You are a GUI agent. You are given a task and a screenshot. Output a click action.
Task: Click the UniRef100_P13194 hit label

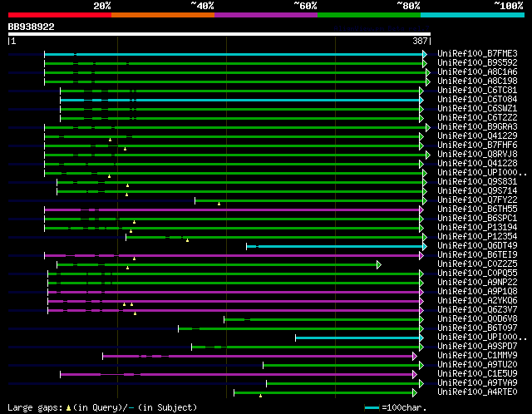pos(477,228)
